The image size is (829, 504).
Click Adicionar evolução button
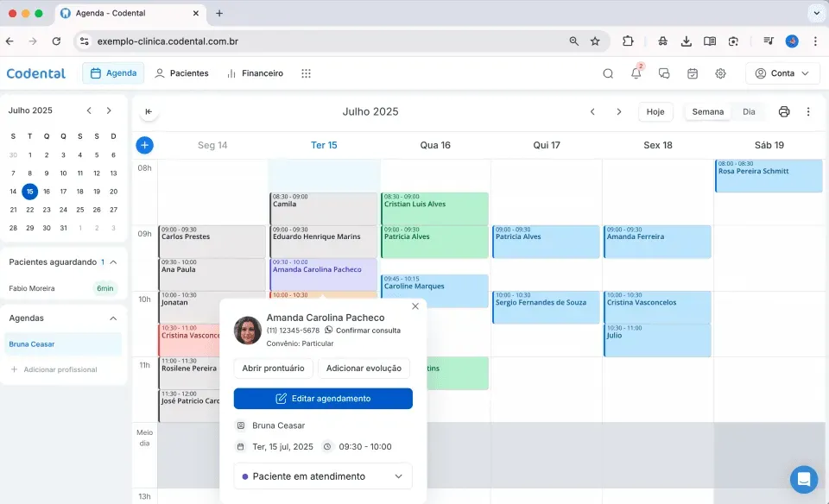pos(364,369)
